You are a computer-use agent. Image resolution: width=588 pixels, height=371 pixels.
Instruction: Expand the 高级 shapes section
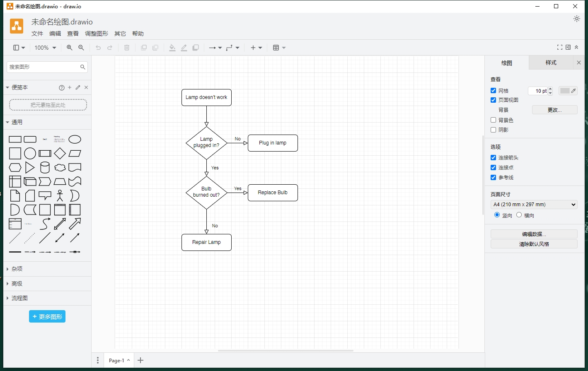pos(47,284)
